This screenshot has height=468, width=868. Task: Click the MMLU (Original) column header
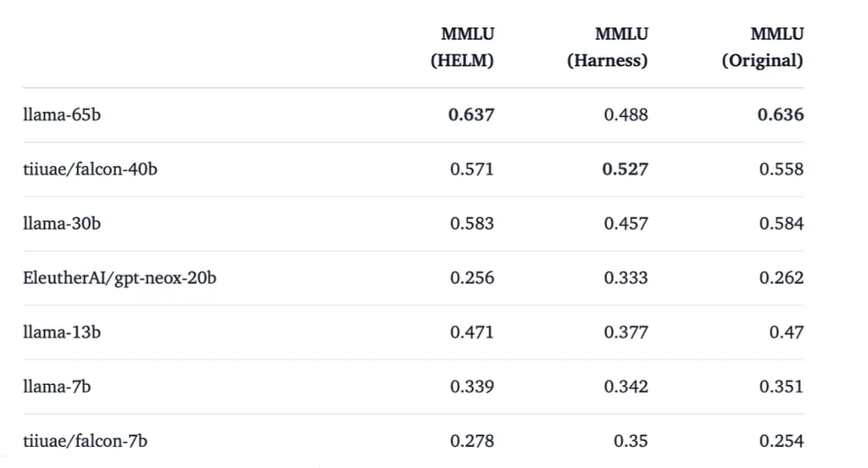click(763, 47)
